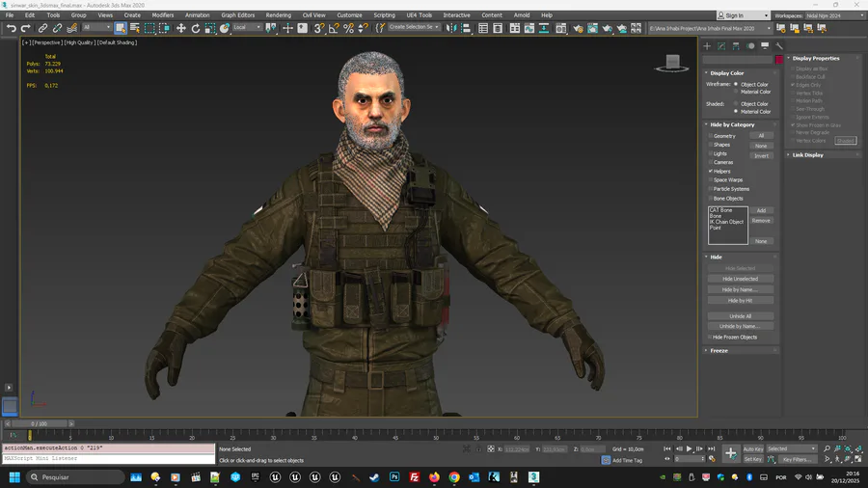Click the Unhide All button
Image resolution: width=868 pixels, height=488 pixels.
tap(740, 316)
